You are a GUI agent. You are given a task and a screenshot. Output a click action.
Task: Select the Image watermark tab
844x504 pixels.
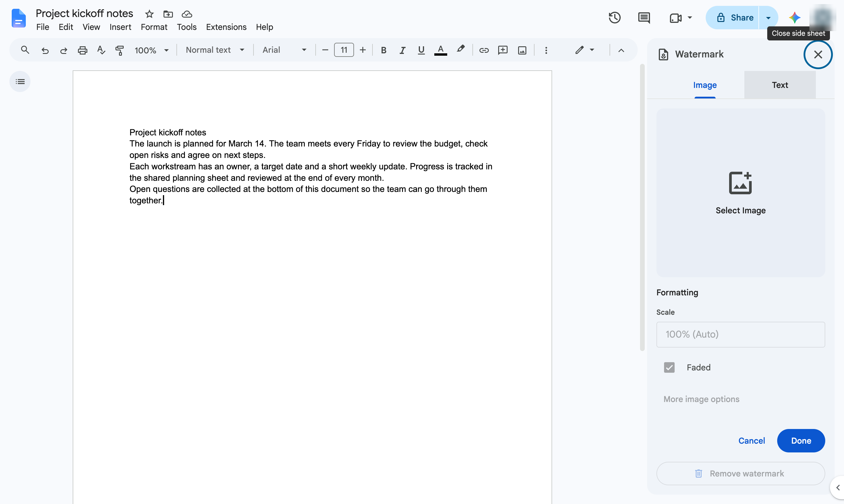(x=705, y=85)
